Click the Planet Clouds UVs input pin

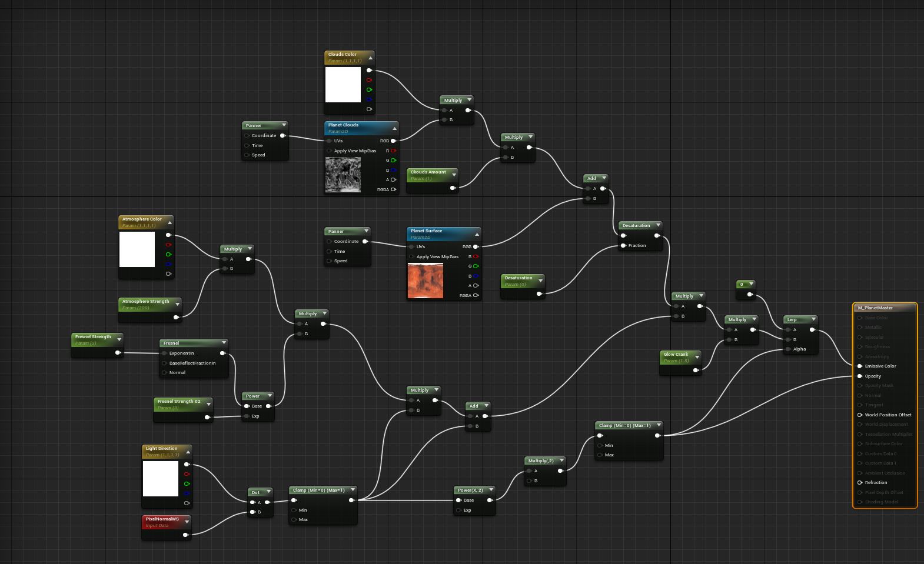pyautogui.click(x=330, y=141)
